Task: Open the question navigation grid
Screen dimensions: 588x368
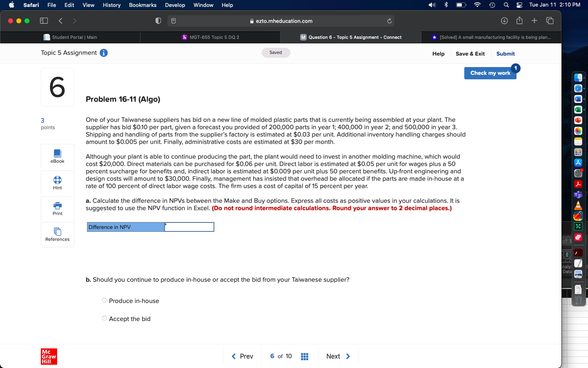Action: click(304, 356)
